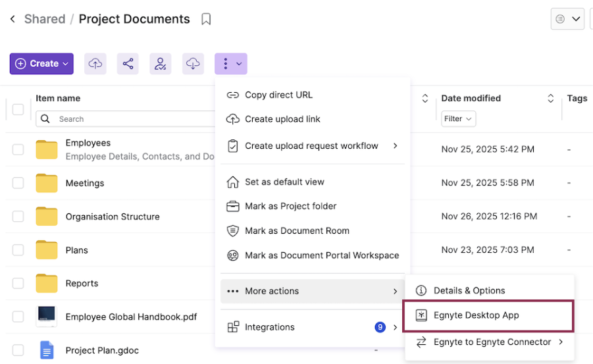The height and width of the screenshot is (364, 593).
Task: Click the upload cloud toolbar icon
Action: [95, 64]
